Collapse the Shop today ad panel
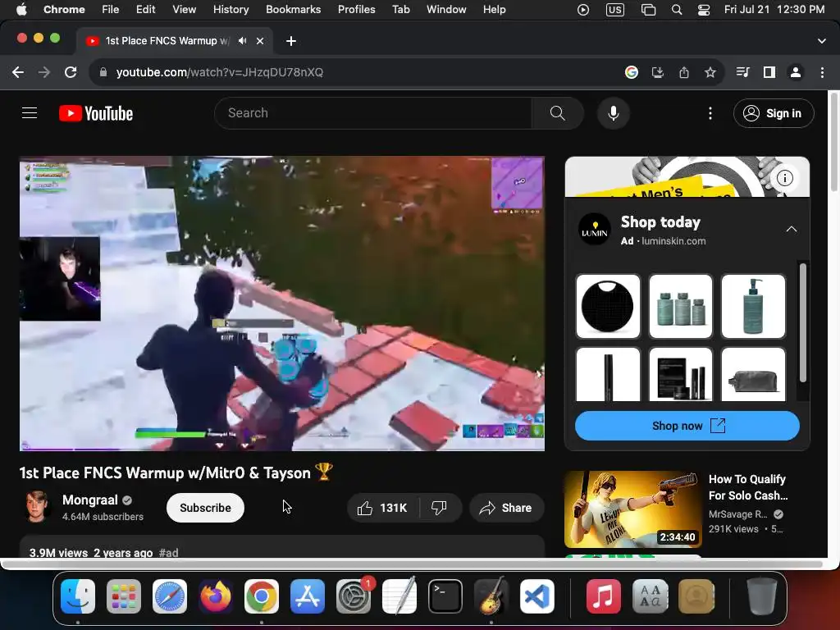 click(792, 230)
